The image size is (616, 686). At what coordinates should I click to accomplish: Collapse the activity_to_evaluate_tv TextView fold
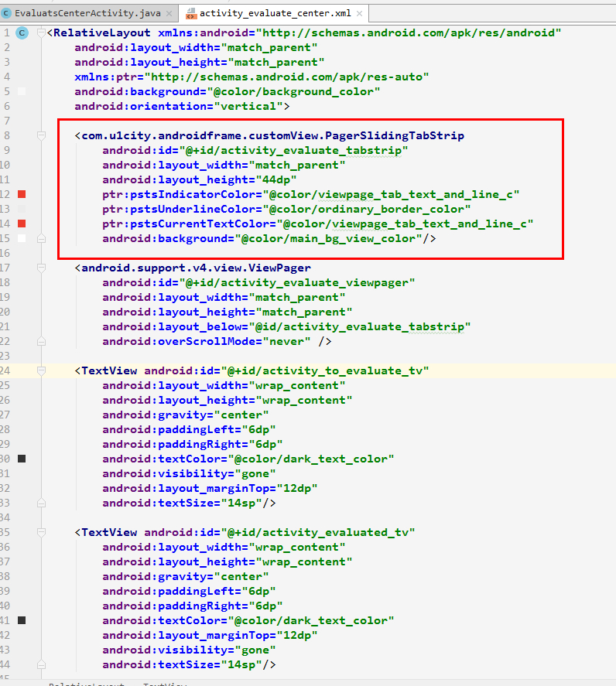point(41,370)
